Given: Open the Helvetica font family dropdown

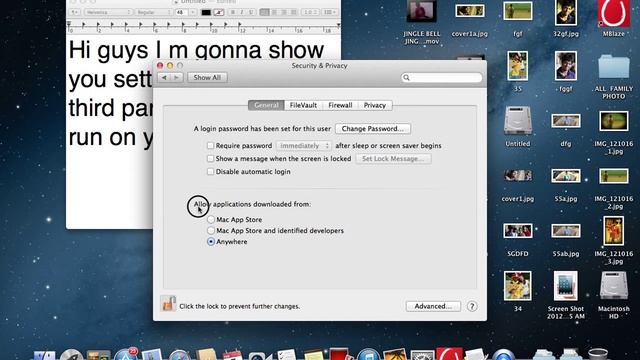Looking at the screenshot, I should pyautogui.click(x=108, y=12).
